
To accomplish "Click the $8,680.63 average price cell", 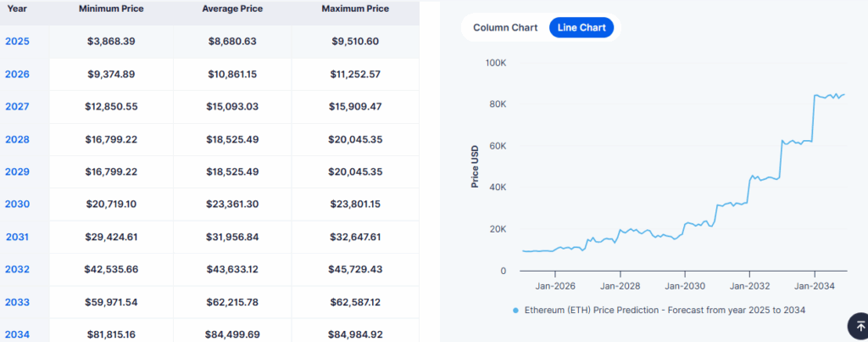I will (x=231, y=41).
